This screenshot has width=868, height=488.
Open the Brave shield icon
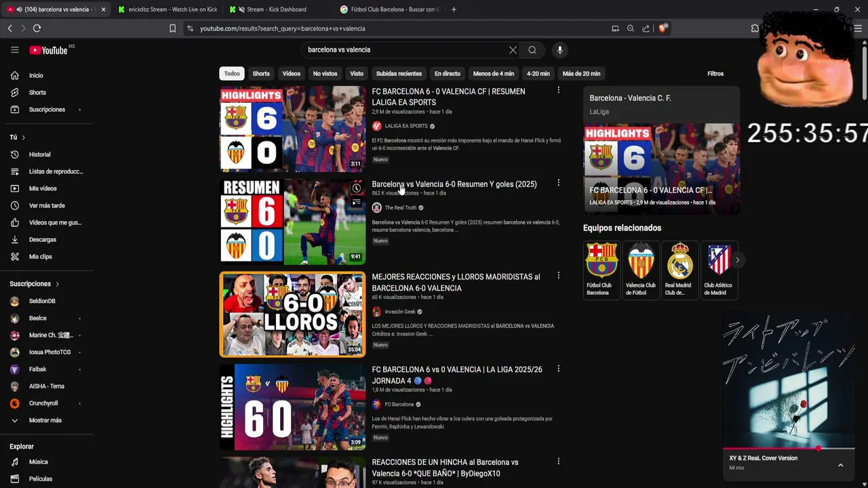point(663,28)
